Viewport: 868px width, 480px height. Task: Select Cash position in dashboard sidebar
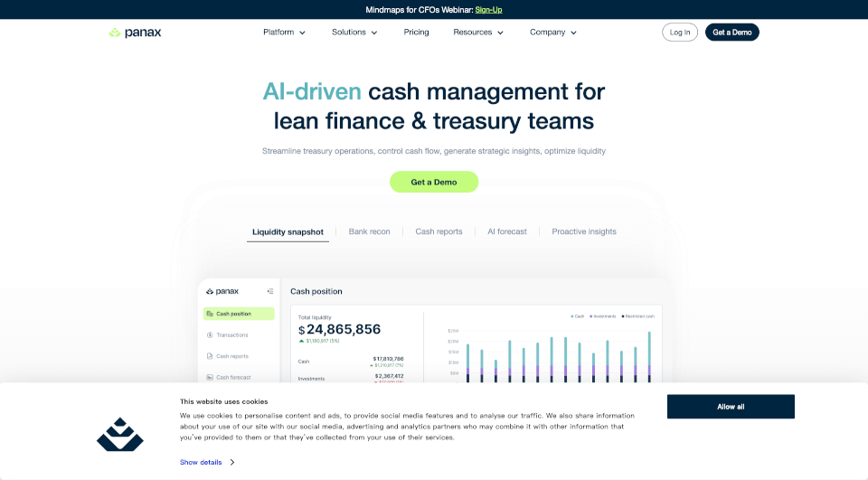[239, 314]
